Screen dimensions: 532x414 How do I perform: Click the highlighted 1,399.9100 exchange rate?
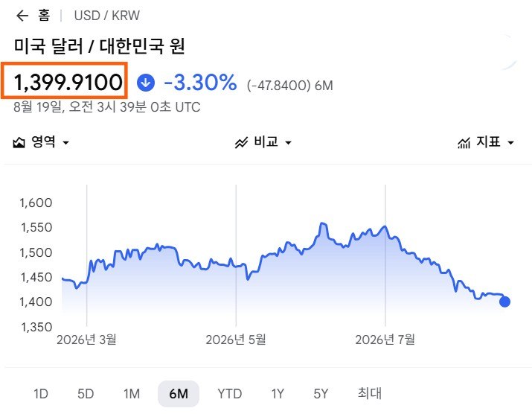(x=68, y=82)
